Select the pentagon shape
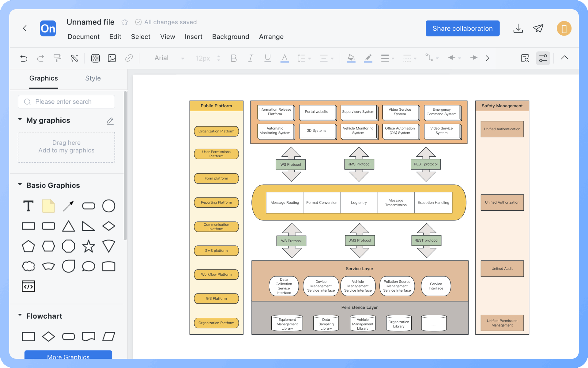This screenshot has height=368, width=588. click(x=28, y=246)
